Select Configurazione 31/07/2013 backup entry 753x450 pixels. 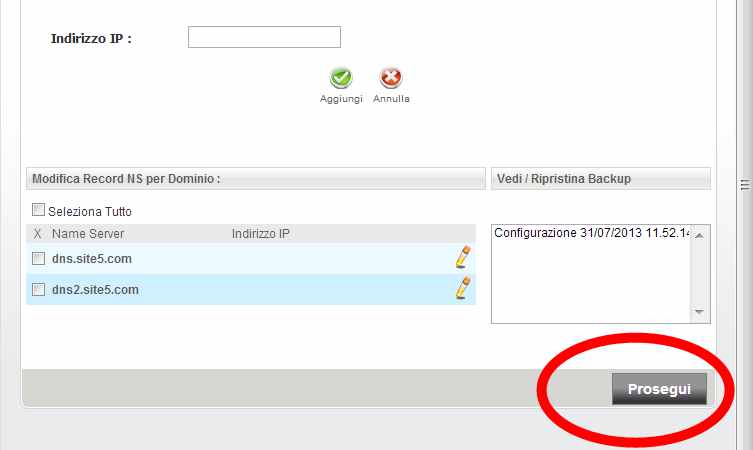[x=590, y=232]
